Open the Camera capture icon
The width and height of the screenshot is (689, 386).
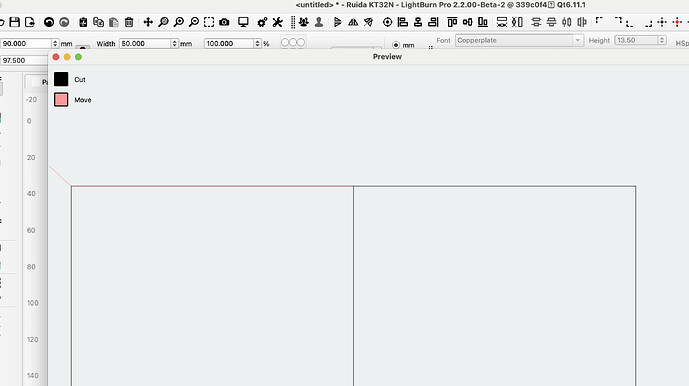point(224,22)
